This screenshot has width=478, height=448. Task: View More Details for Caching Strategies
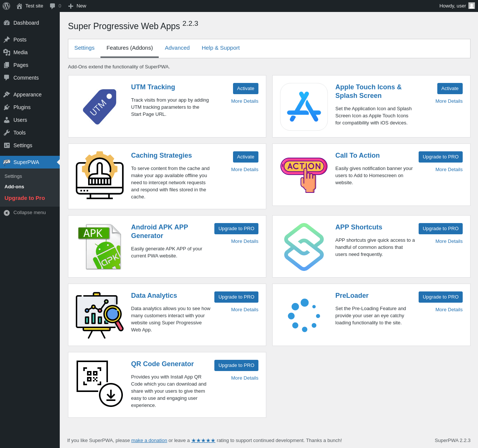(x=245, y=170)
